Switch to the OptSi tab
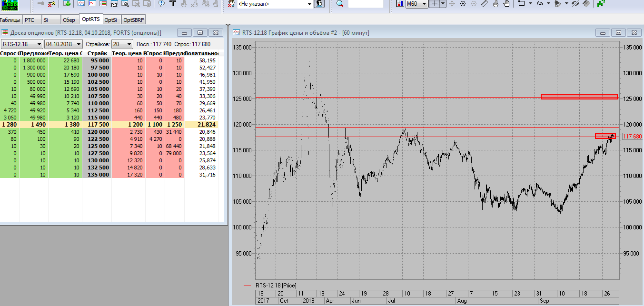Screen dimensions: 644x306 click(x=111, y=20)
